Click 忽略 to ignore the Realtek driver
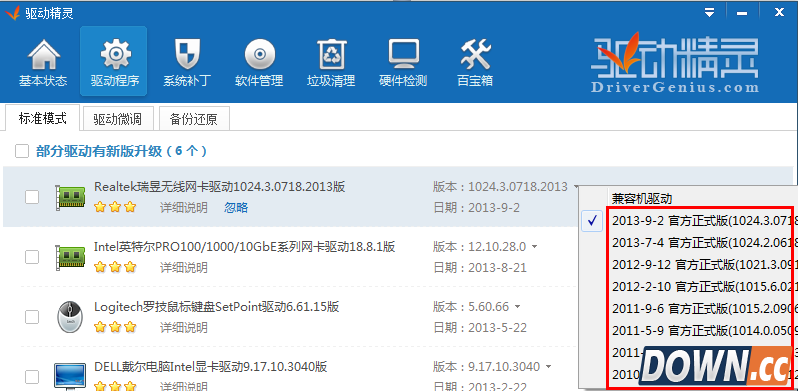 click(x=236, y=207)
